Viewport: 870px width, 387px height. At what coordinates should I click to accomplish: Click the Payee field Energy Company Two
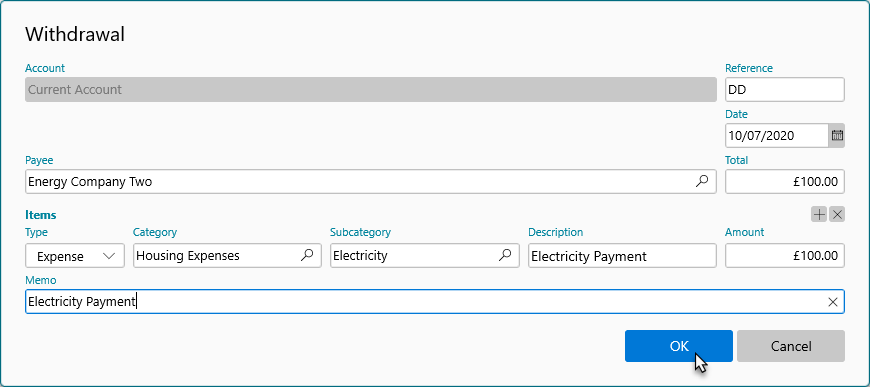[371, 181]
